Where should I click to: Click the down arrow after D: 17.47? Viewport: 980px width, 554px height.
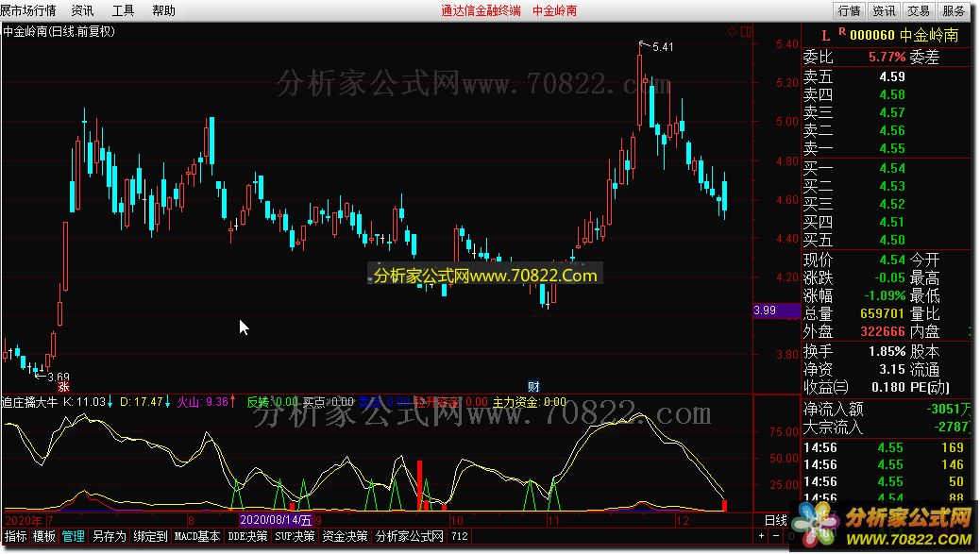[167, 401]
